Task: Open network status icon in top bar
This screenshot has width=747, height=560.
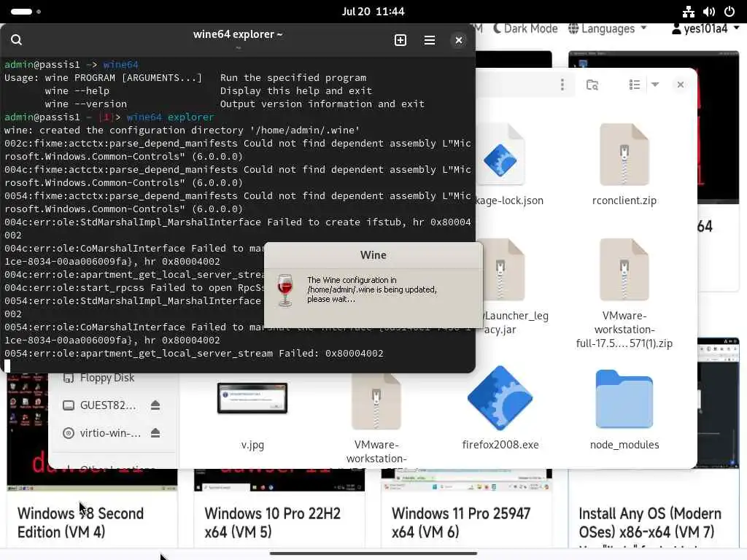Action: tap(689, 12)
